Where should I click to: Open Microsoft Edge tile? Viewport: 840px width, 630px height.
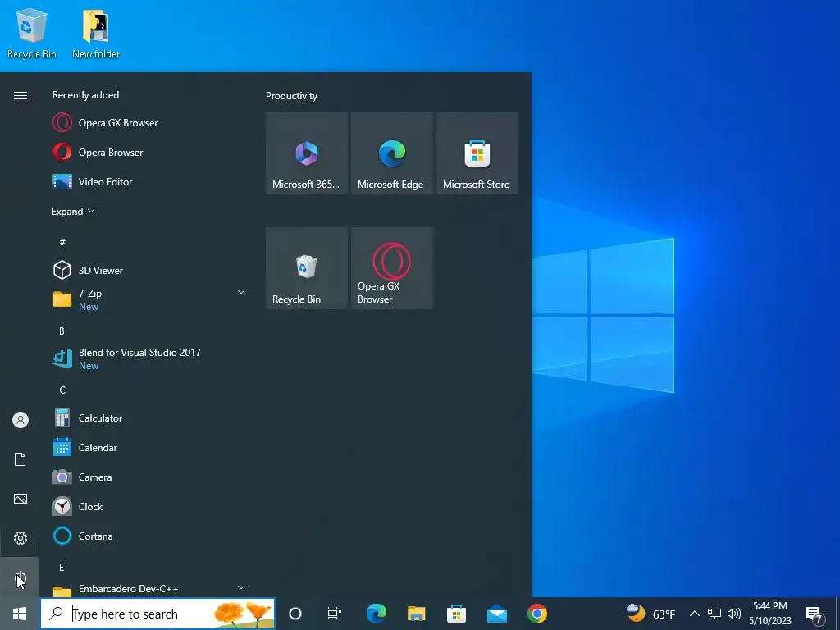(x=391, y=153)
